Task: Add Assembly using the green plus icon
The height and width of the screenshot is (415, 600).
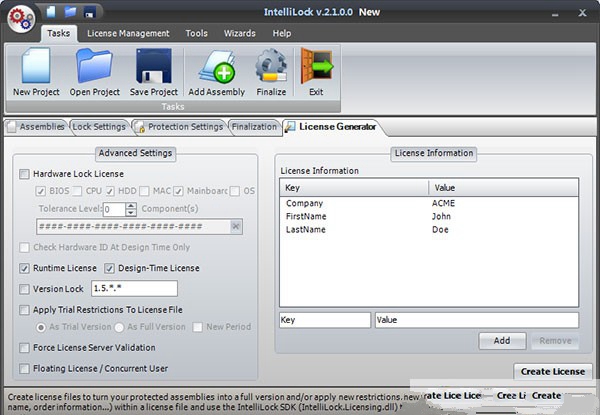Action: [217, 72]
